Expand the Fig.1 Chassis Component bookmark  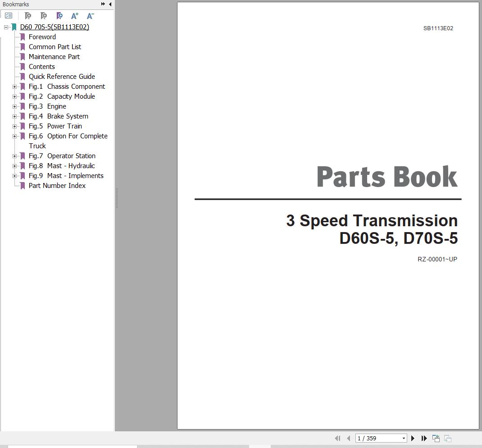pyautogui.click(x=14, y=87)
